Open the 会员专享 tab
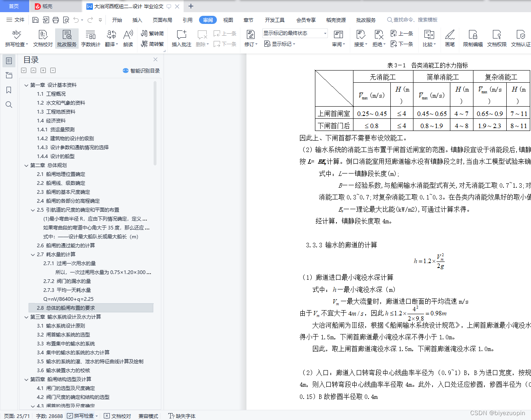 pos(306,20)
